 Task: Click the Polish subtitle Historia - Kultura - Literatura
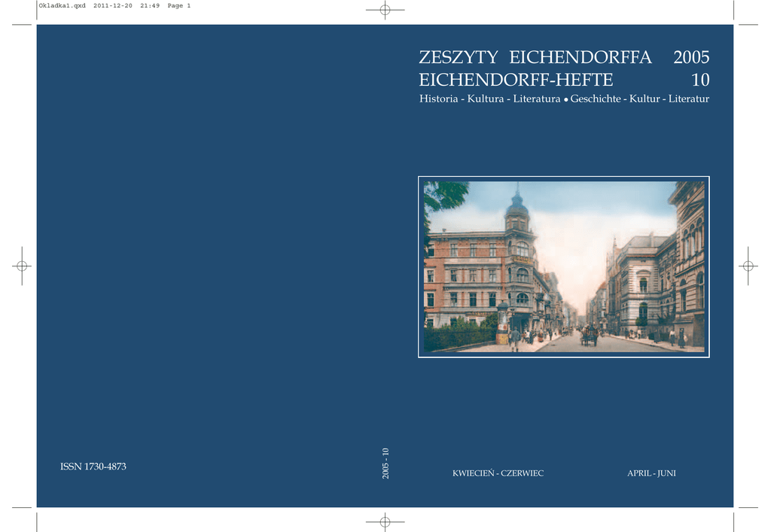489,99
